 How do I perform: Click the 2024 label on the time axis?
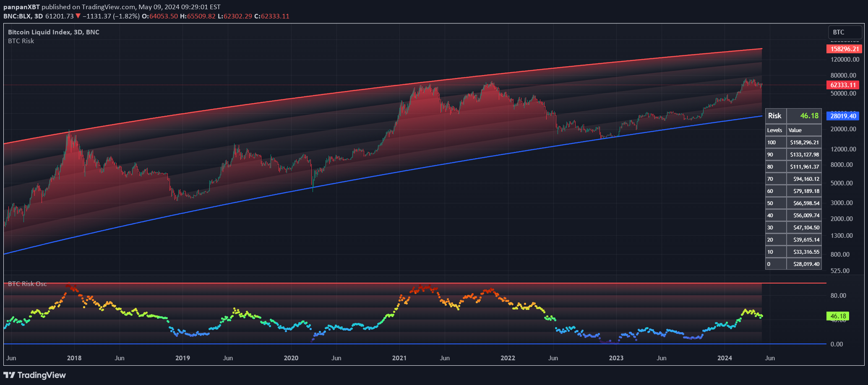(725, 358)
